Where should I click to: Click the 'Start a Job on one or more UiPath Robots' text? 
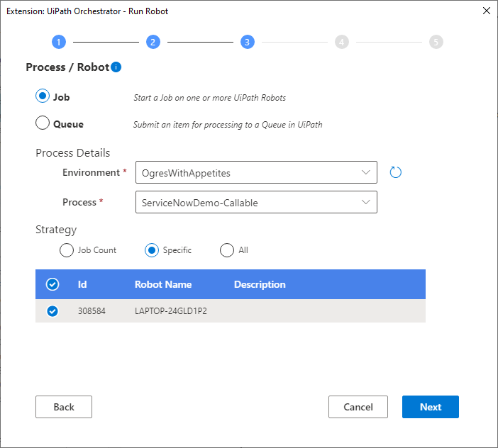(x=209, y=98)
